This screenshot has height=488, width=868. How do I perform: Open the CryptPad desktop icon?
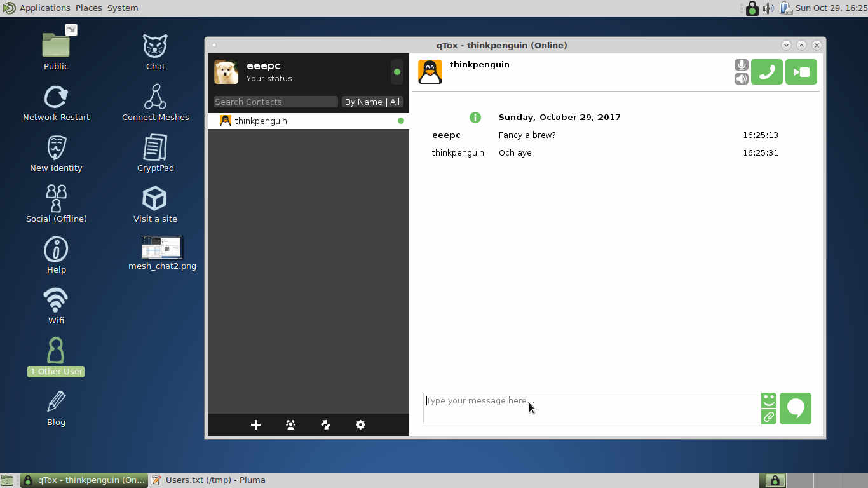(155, 154)
